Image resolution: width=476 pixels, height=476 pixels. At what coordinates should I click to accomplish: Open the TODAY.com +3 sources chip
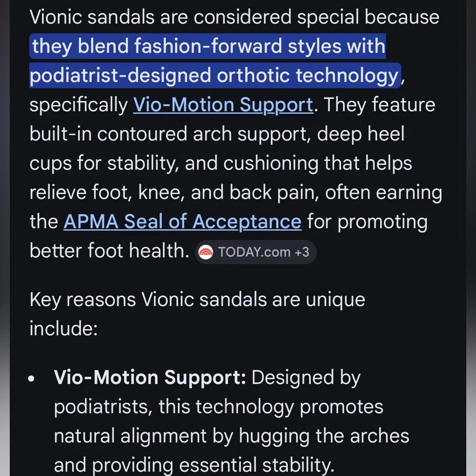[256, 252]
